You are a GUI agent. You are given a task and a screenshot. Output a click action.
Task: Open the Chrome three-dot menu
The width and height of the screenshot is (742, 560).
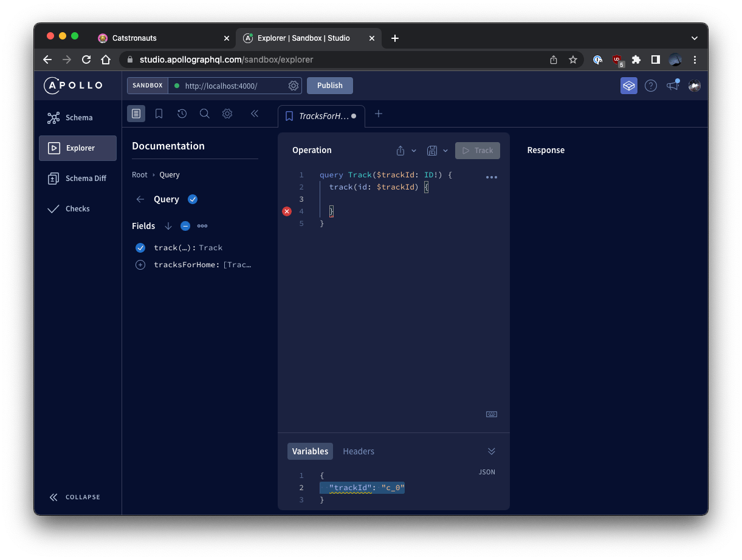(695, 60)
